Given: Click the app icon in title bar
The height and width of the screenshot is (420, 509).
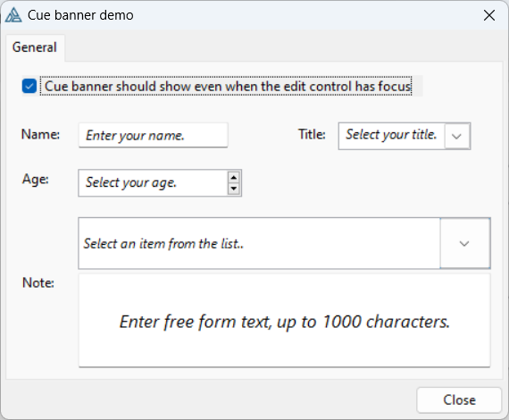Looking at the screenshot, I should coord(13,15).
